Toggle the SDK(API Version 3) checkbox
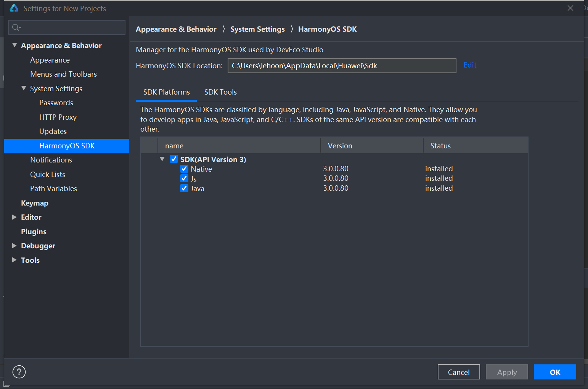The width and height of the screenshot is (588, 389). 174,159
